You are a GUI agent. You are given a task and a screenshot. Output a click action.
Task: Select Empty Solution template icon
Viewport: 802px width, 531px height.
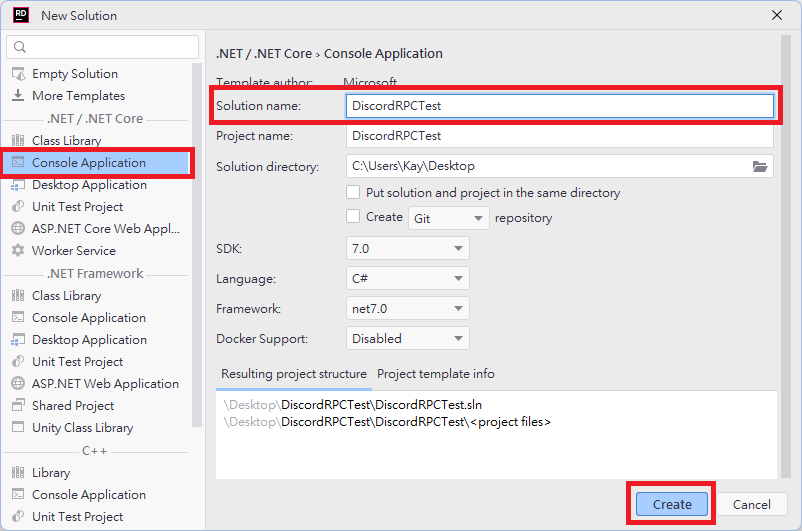pos(17,74)
